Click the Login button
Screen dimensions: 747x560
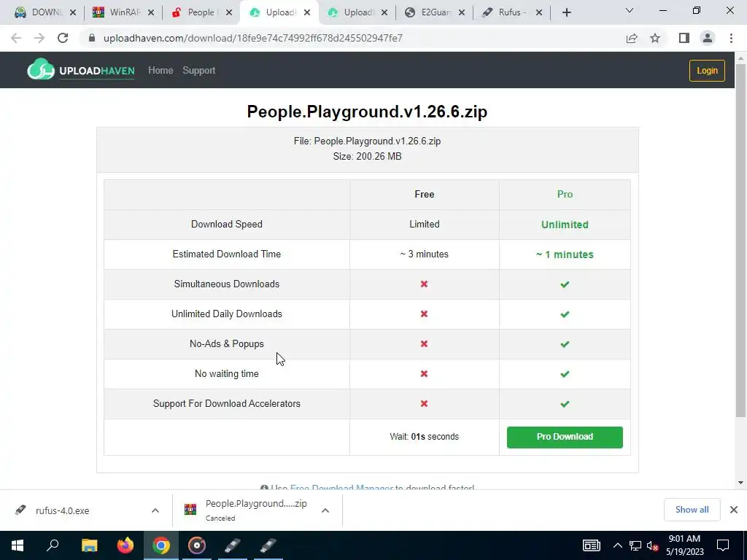tap(707, 71)
